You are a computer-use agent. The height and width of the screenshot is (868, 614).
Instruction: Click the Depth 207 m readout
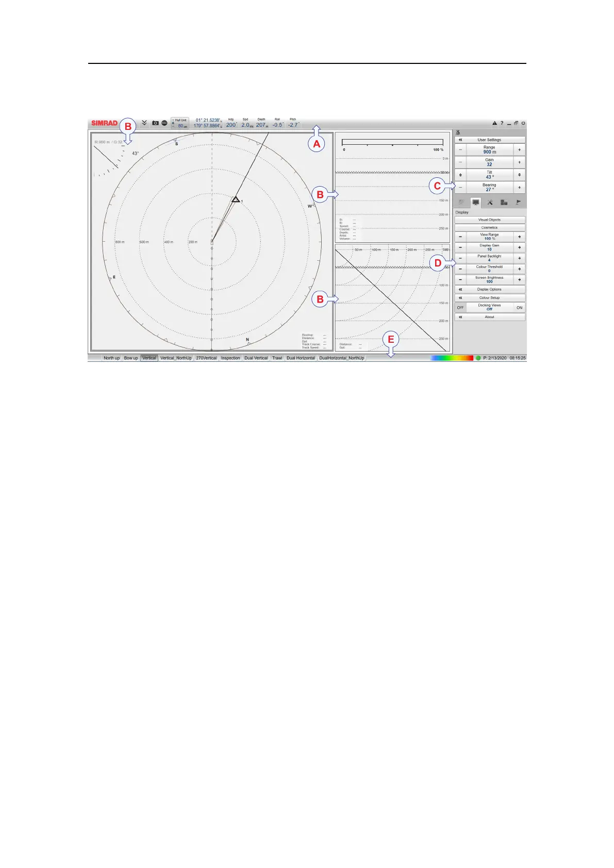click(262, 124)
